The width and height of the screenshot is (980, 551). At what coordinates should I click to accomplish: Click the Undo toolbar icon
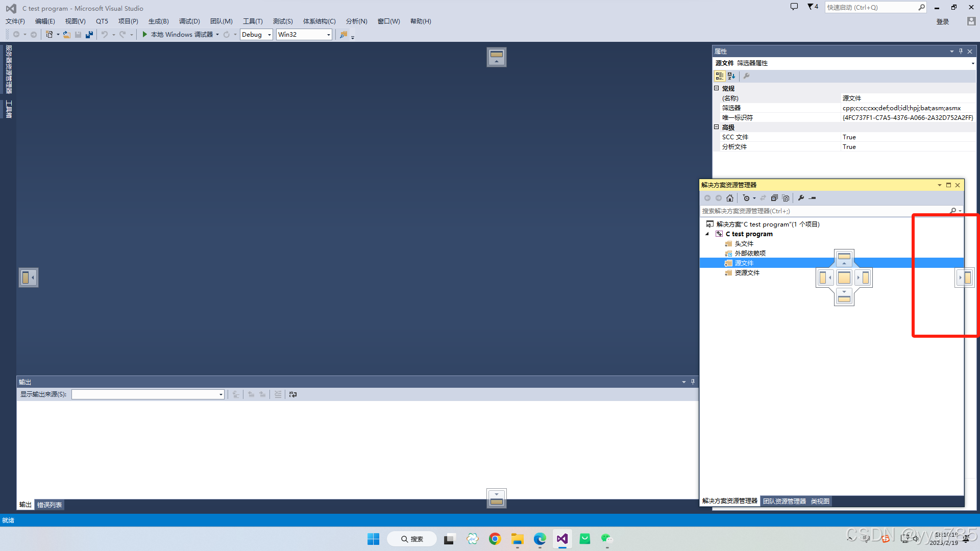104,34
